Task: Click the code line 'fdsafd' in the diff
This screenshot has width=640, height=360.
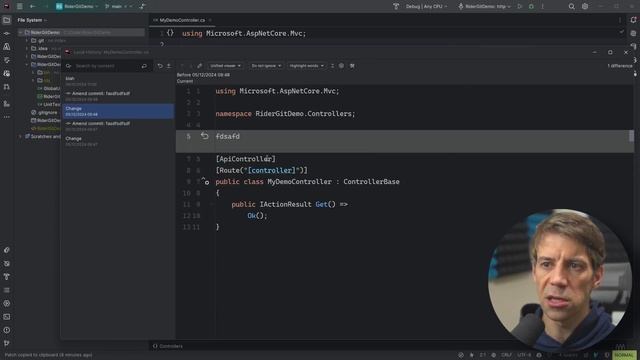Action: 227,136
